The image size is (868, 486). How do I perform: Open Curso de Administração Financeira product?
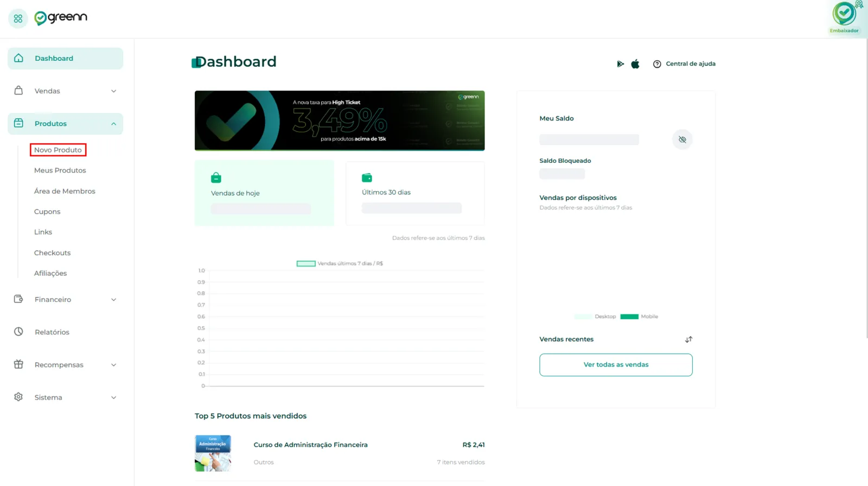click(311, 445)
